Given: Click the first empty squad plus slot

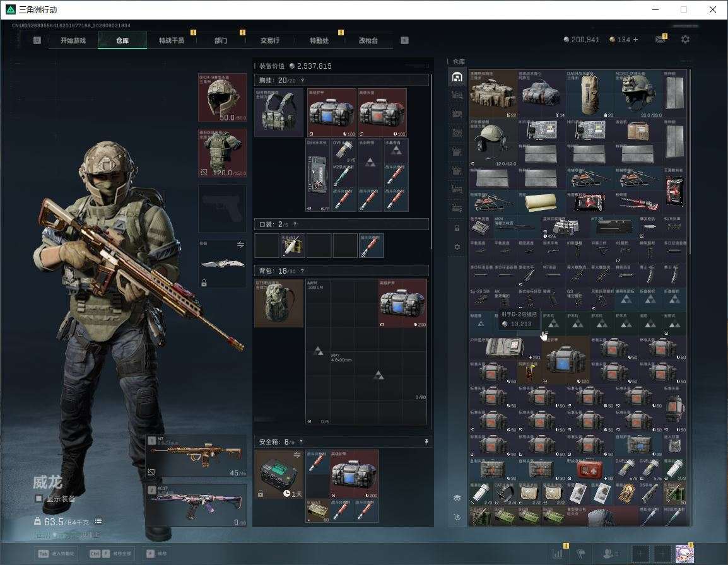Looking at the screenshot, I should 640,554.
